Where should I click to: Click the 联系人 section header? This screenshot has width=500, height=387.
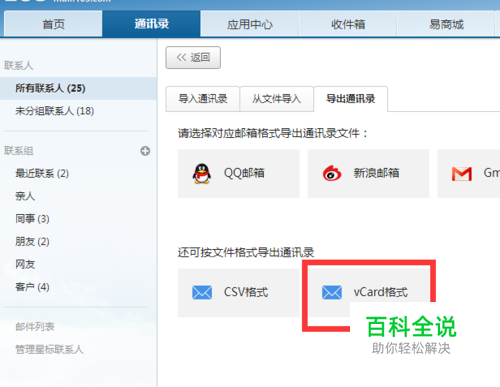pyautogui.click(x=19, y=66)
